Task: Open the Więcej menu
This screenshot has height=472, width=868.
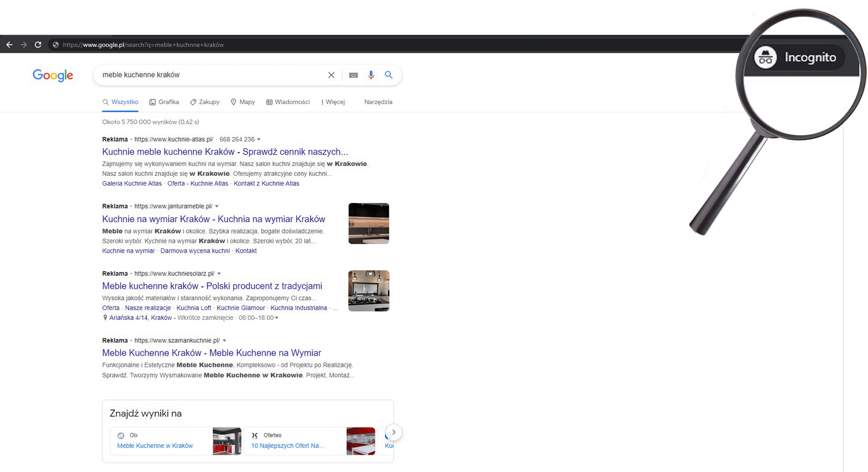Action: point(333,102)
